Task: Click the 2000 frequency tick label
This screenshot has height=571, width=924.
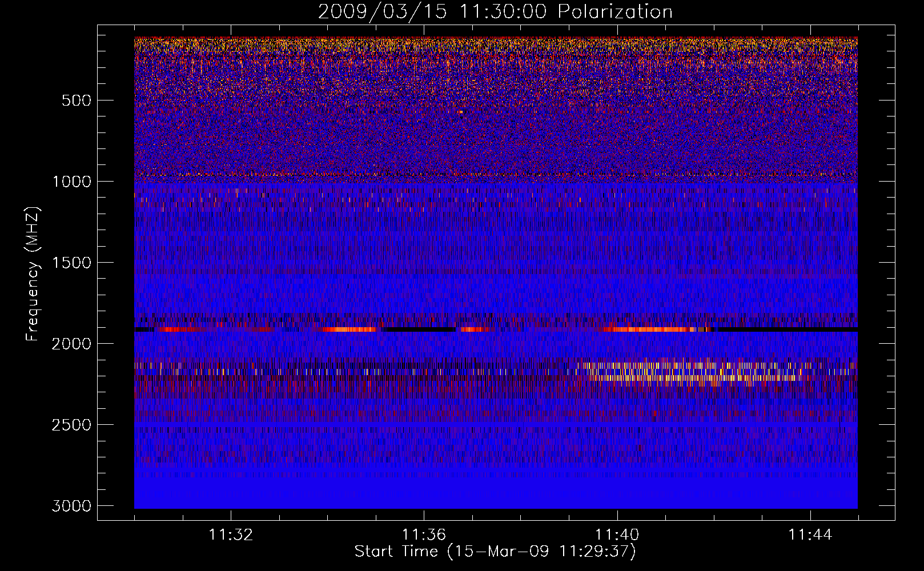Action: pyautogui.click(x=71, y=344)
